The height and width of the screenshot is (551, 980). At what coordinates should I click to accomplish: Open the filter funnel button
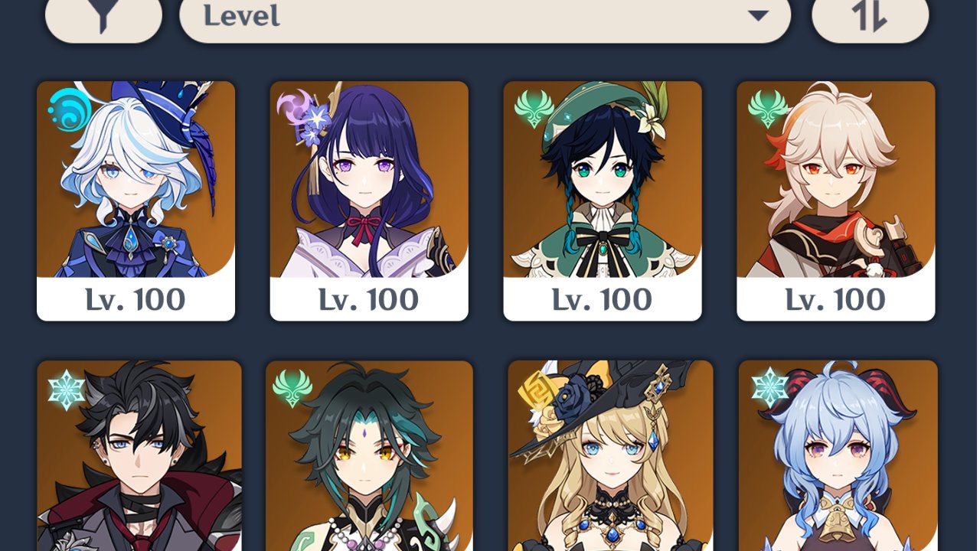pyautogui.click(x=103, y=15)
